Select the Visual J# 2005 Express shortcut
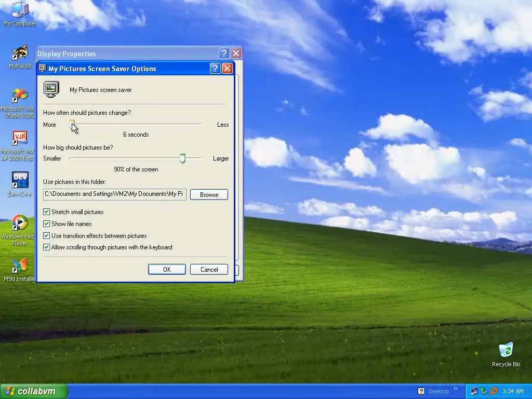Screen dimensions: 532x399 coord(19,146)
